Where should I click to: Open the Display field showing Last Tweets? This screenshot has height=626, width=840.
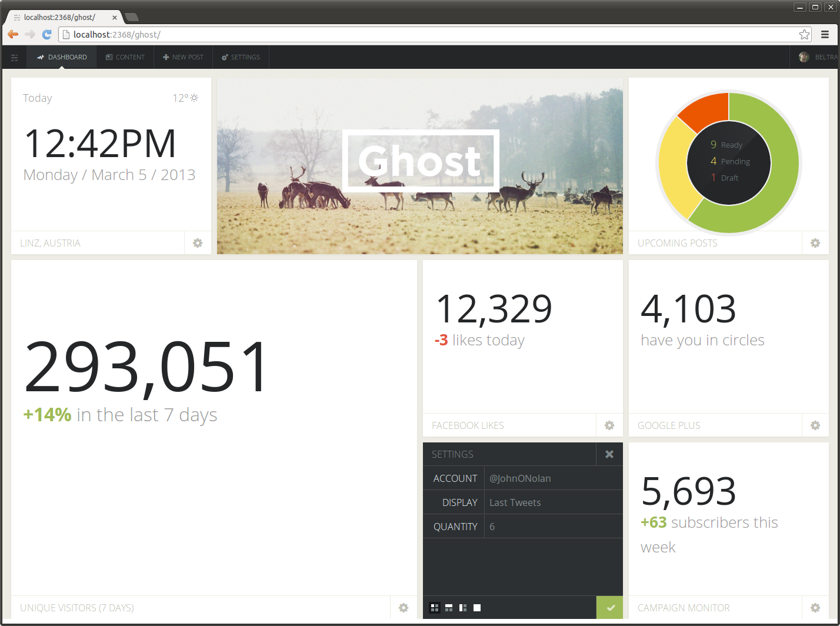pyautogui.click(x=553, y=502)
